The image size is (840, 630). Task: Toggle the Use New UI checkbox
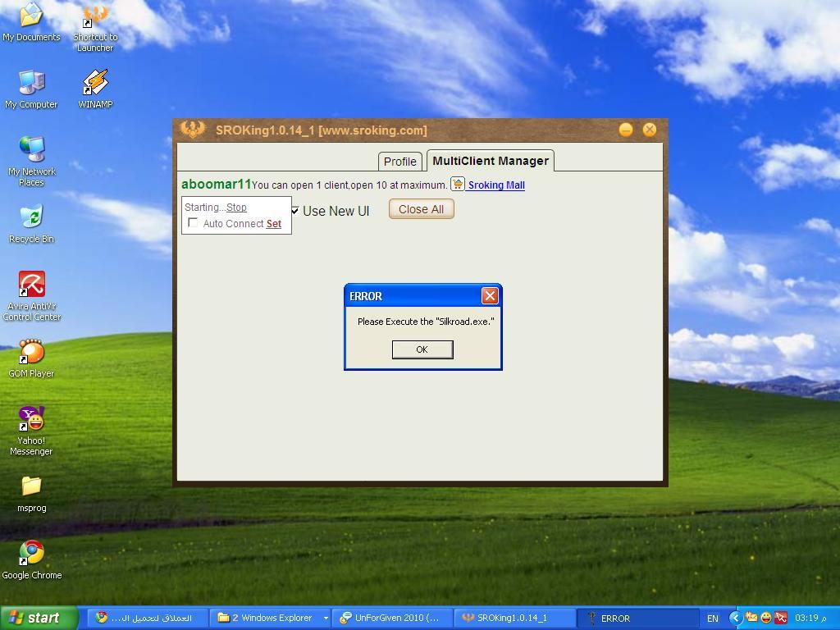(x=295, y=211)
